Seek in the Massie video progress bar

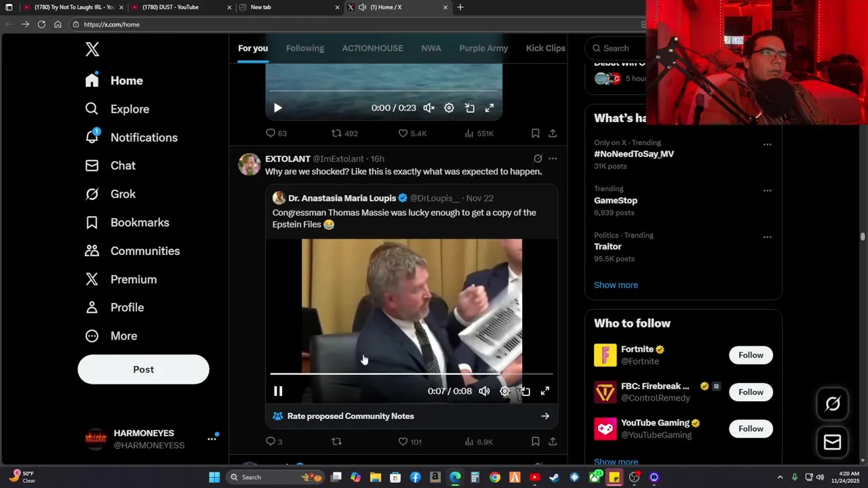pos(412,373)
